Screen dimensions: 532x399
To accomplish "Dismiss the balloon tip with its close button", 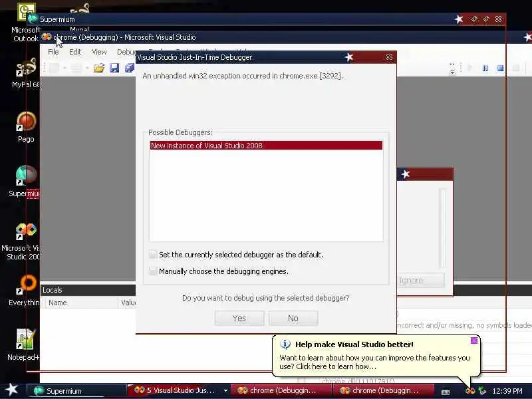I will [474, 340].
